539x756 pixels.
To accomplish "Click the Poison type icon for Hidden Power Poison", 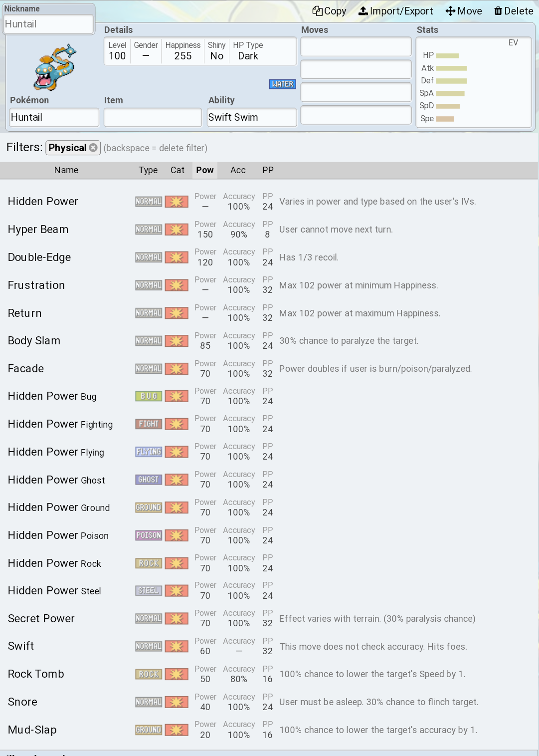I will tap(149, 535).
